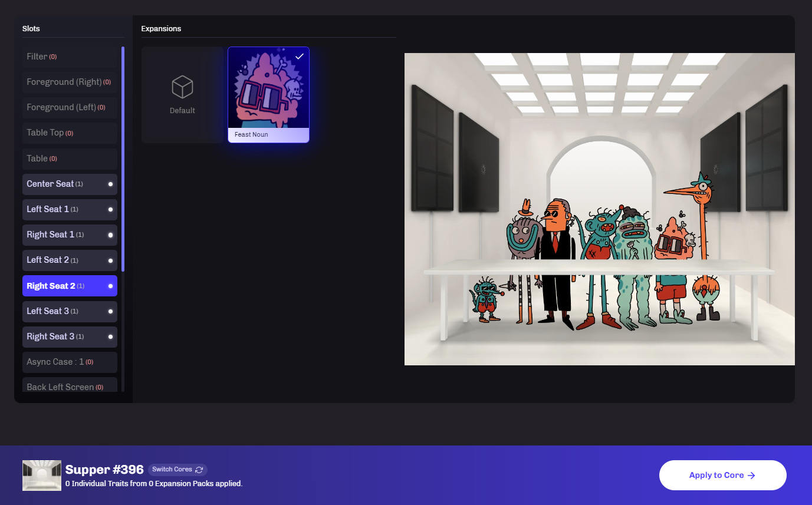
Task: Open the Filter slot
Action: tap(70, 57)
